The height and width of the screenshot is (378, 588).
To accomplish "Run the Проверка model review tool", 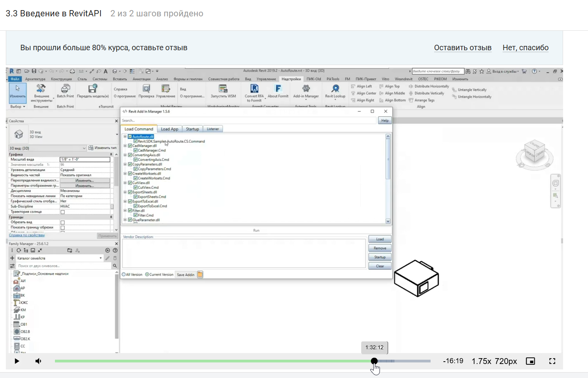I will click(x=146, y=91).
